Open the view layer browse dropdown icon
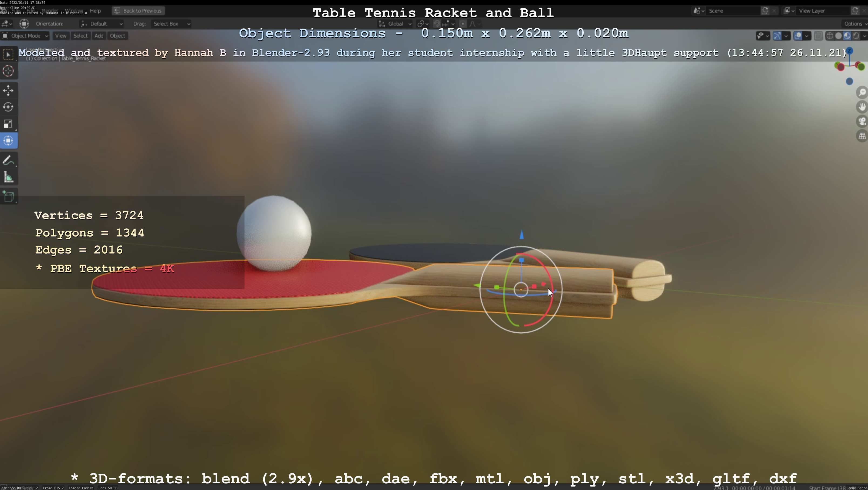The height and width of the screenshot is (490, 868). [789, 11]
